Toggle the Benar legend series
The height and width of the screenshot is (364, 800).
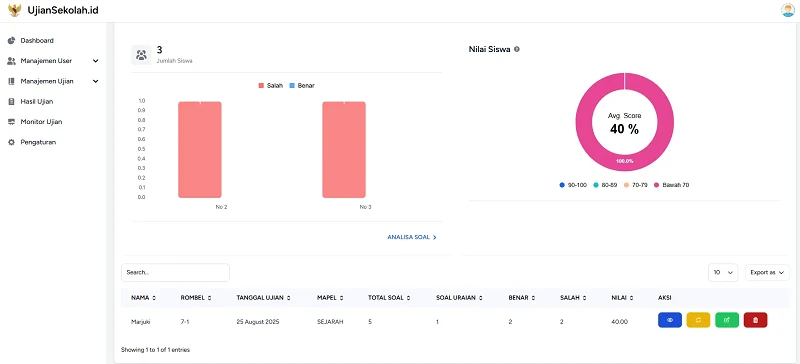tap(302, 86)
